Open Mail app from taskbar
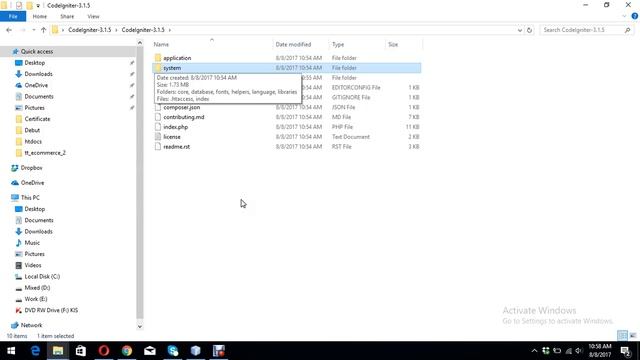 [x=150, y=351]
